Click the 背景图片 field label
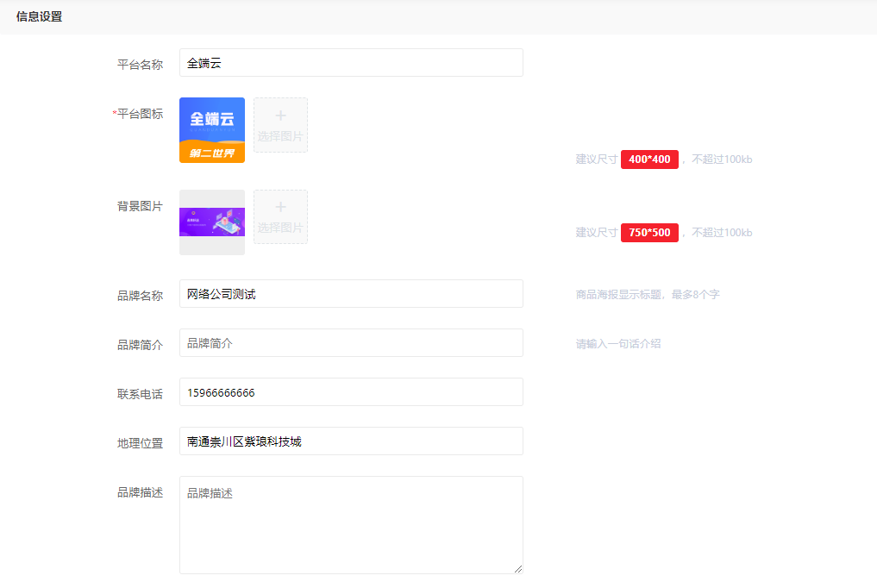Viewport: 877px width, 588px height. point(140,206)
